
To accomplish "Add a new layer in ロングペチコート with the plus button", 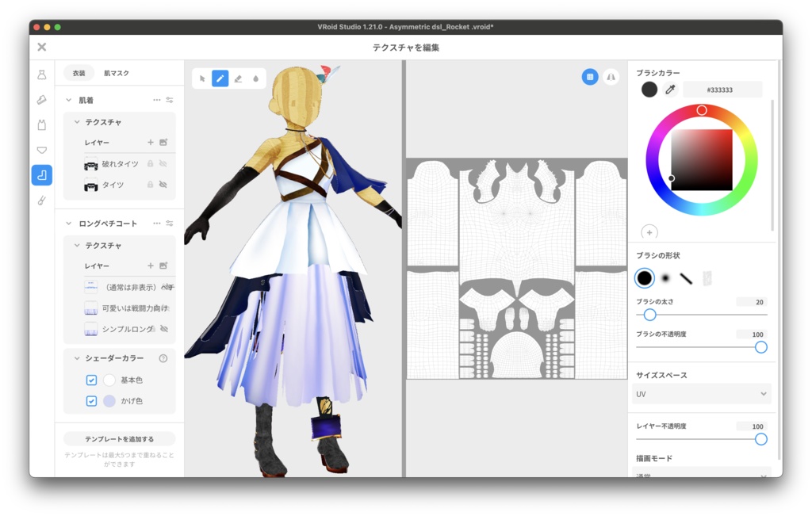I will click(151, 265).
